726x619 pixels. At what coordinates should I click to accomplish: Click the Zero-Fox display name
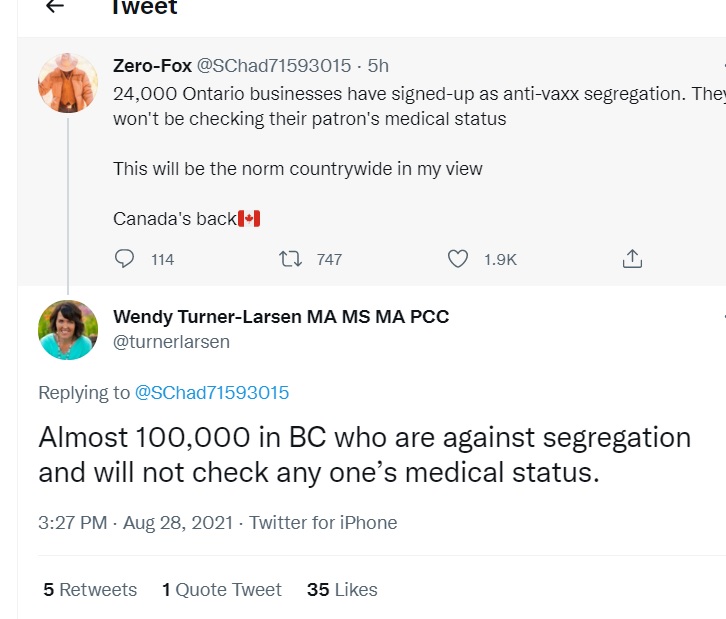coord(150,66)
